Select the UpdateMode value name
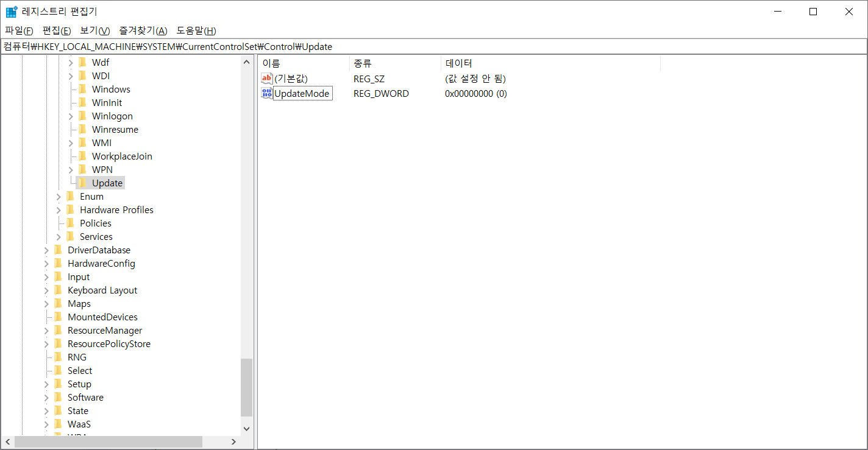 click(x=302, y=94)
